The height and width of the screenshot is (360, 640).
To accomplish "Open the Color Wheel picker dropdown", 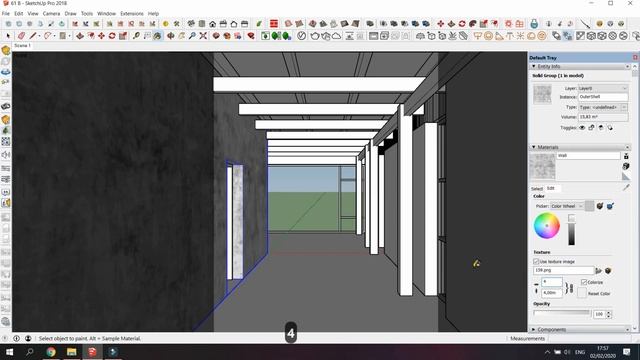I will coord(567,206).
